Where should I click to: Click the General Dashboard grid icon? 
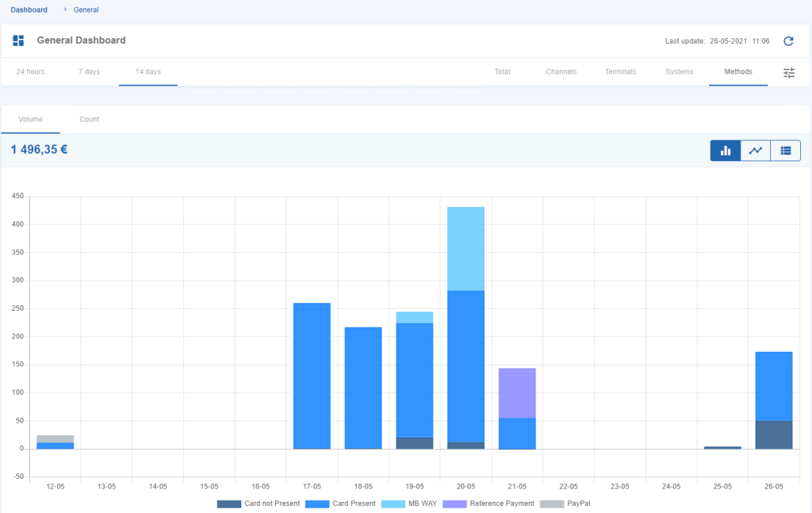click(x=19, y=41)
